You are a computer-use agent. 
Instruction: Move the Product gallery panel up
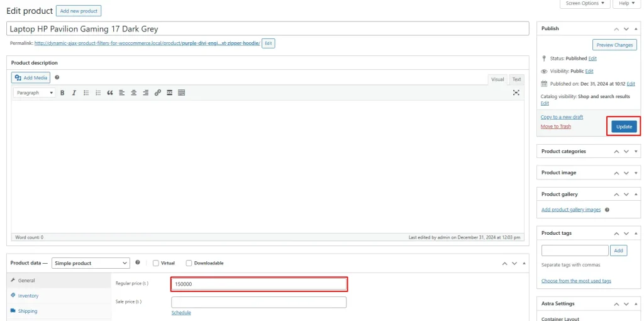[x=616, y=194]
